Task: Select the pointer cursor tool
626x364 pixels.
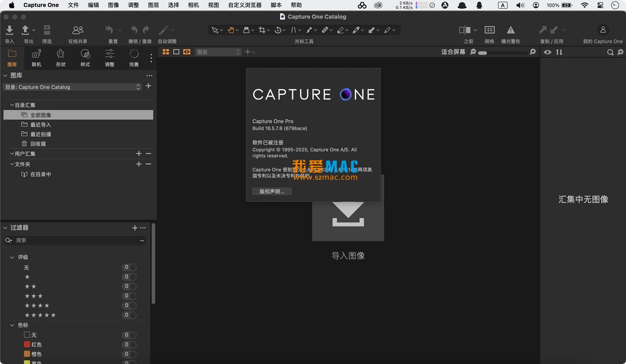Action: (x=215, y=30)
